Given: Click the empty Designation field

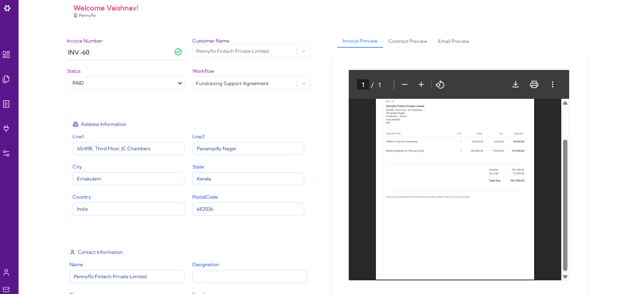Looking at the screenshot, I should [x=250, y=277].
